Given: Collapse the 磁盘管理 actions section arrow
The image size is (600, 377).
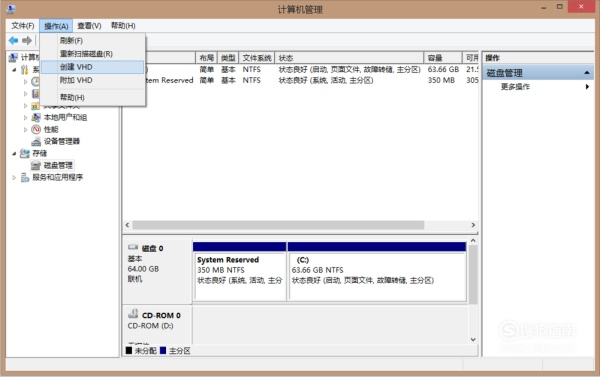Looking at the screenshot, I should click(587, 73).
